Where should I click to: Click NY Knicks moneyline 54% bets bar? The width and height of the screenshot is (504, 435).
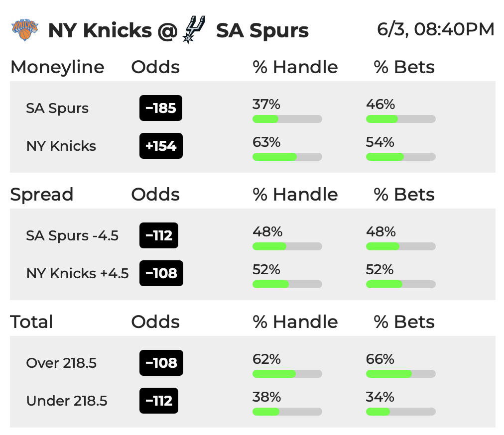tap(401, 157)
